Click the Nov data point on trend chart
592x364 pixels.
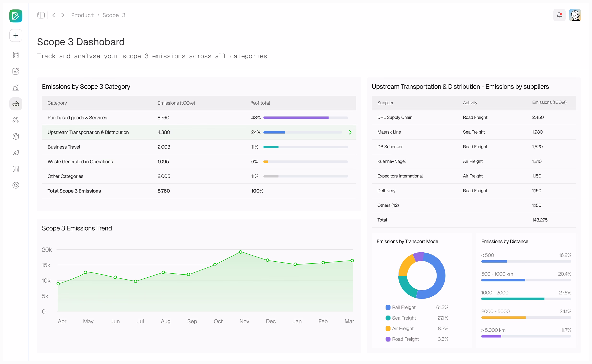pos(241,252)
